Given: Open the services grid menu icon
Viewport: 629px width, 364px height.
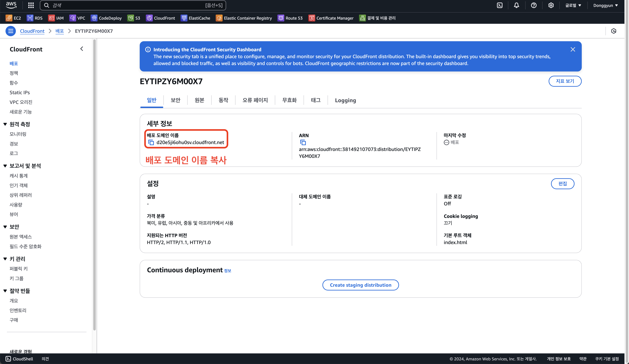Looking at the screenshot, I should click(x=31, y=5).
